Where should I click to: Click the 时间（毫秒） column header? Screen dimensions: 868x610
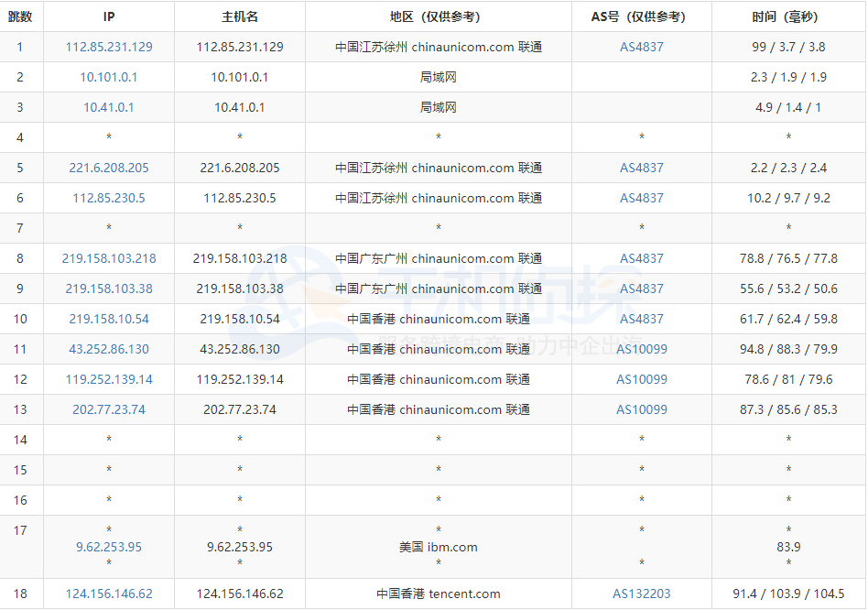(788, 16)
